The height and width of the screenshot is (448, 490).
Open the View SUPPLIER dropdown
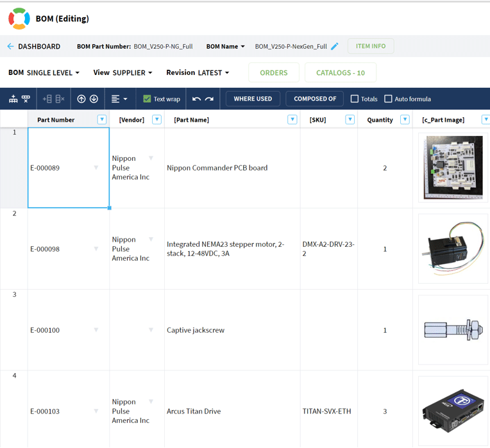click(x=122, y=72)
